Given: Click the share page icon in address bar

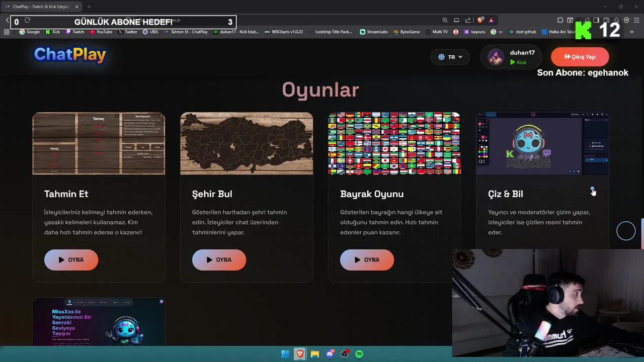Looking at the screenshot, I should 468,20.
